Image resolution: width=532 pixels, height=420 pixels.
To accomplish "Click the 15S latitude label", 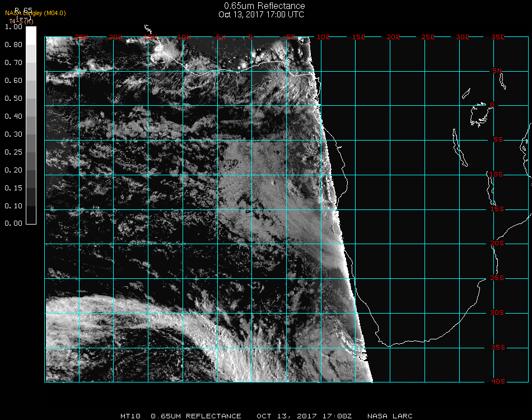I will 497,209.
